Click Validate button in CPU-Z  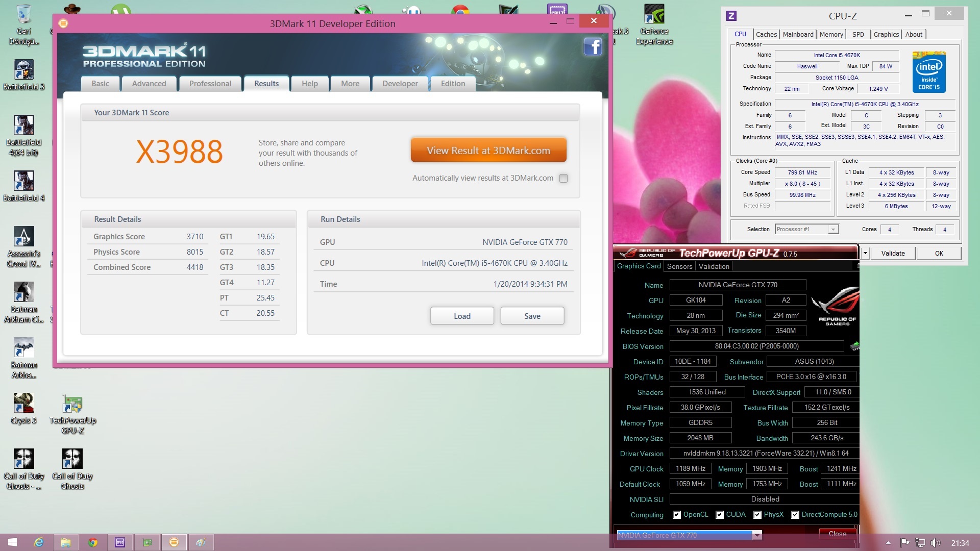(x=893, y=253)
